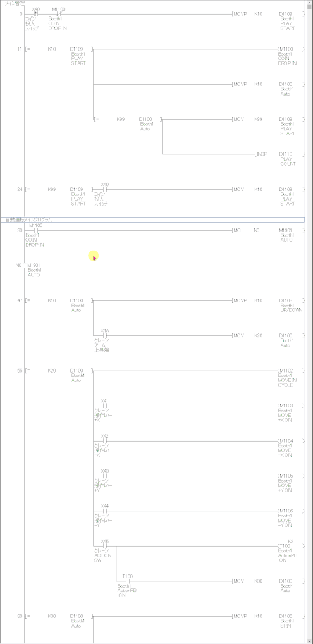The image size is (313, 644).
Task: Select the M1106 MOVE -Y ON coil
Action: [292, 511]
